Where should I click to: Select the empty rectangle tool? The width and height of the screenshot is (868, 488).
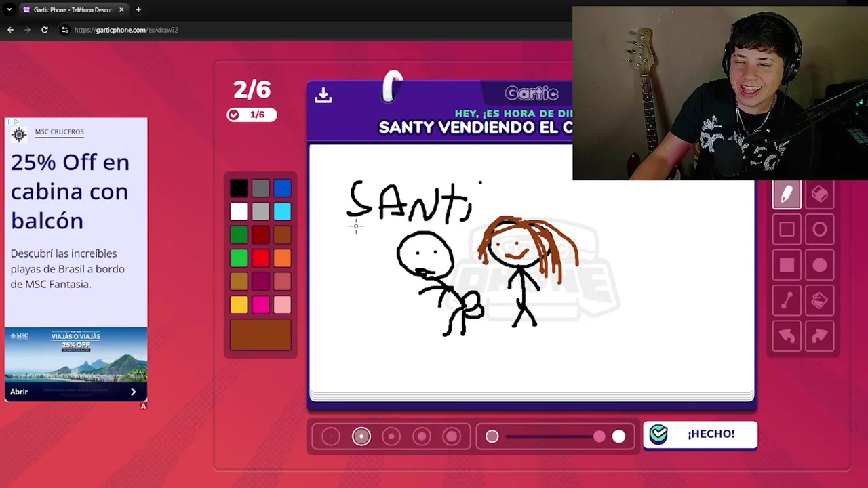coord(787,230)
